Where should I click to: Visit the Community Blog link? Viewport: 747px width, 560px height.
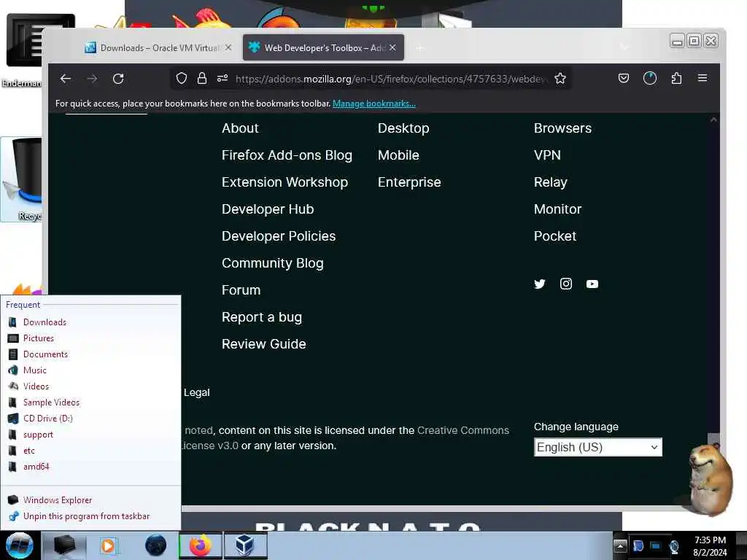pos(273,263)
